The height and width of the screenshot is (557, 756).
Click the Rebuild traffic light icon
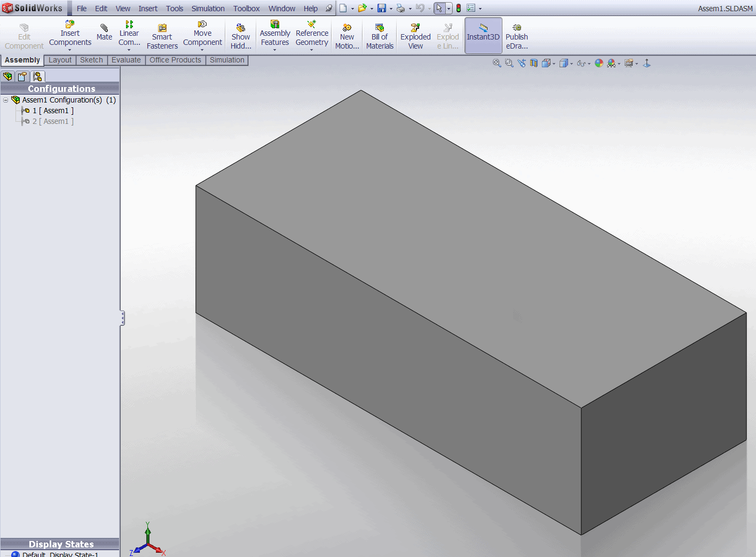[x=458, y=8]
